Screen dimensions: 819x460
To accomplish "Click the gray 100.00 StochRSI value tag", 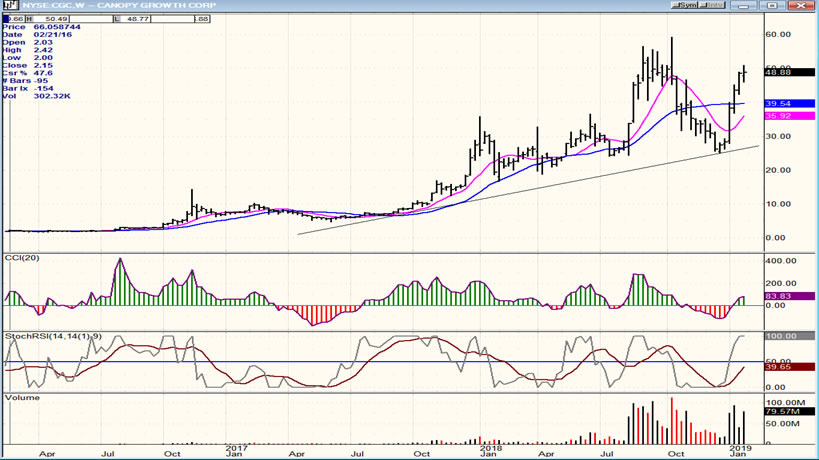I will coord(778,337).
